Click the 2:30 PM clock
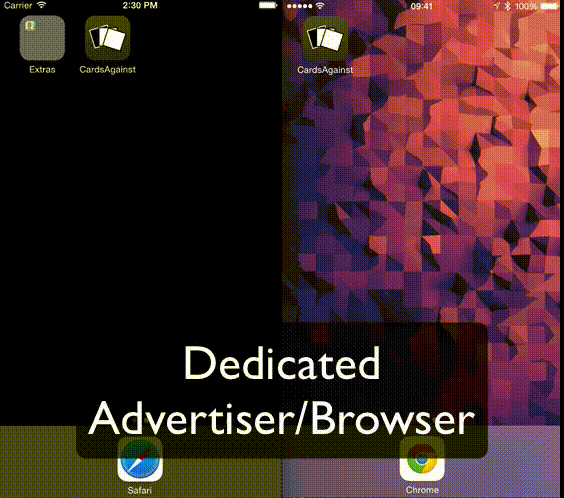 coord(140,5)
